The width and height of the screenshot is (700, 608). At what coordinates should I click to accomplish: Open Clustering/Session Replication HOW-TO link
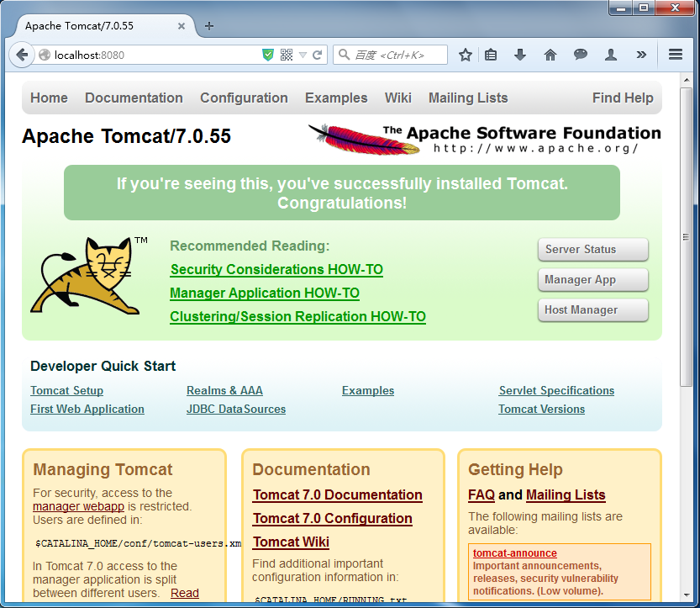click(297, 317)
